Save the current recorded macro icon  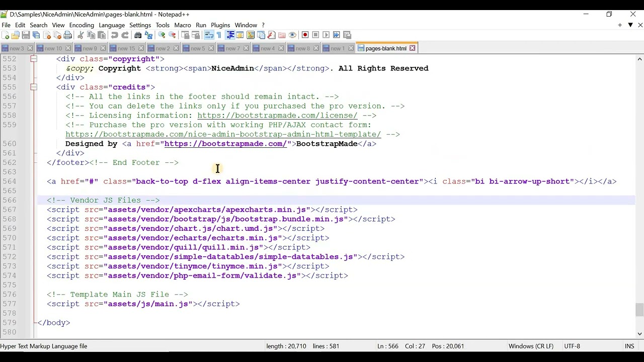tap(347, 35)
